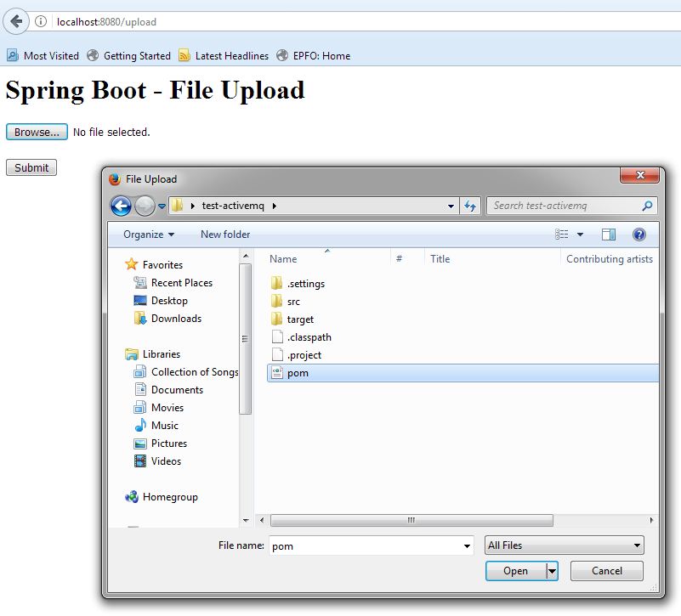Open the All Files type dropdown
Viewport: 681px width, 616px height.
tap(565, 545)
